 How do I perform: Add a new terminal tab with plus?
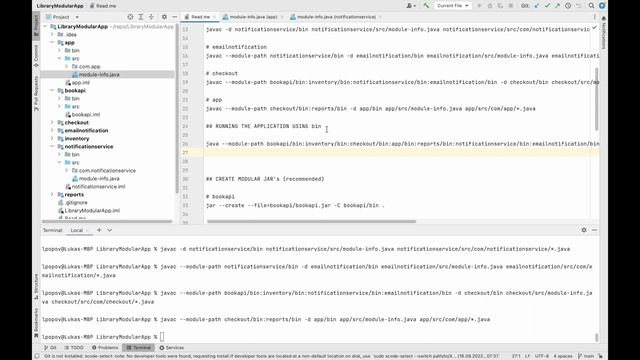pyautogui.click(x=99, y=230)
